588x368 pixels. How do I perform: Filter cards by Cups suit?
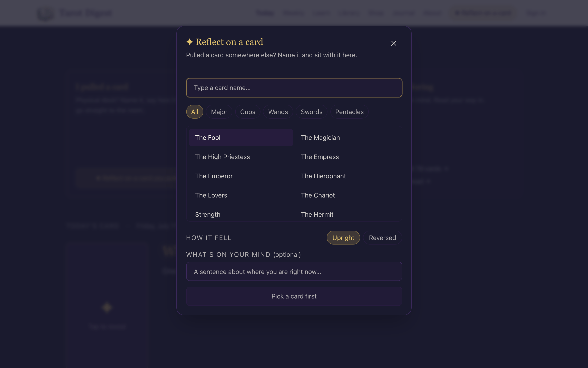(248, 112)
